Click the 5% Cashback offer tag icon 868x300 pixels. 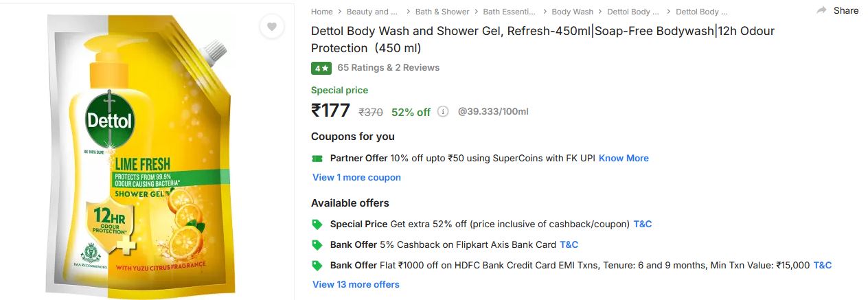pos(317,244)
